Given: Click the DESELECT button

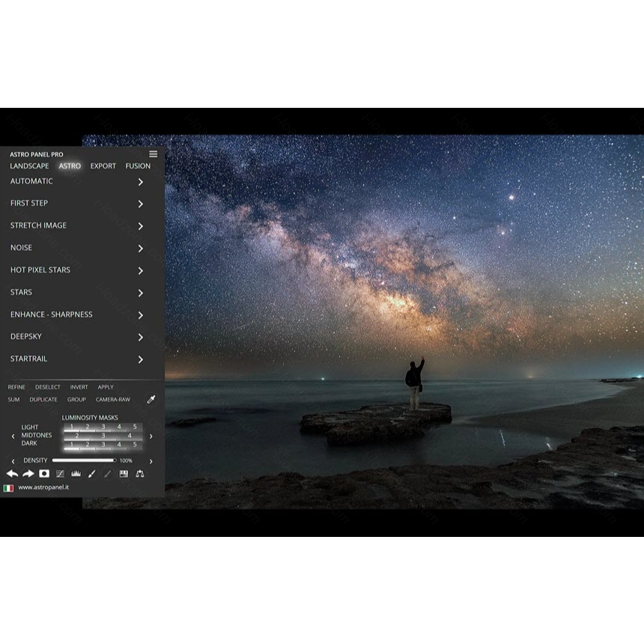Looking at the screenshot, I should [x=48, y=387].
